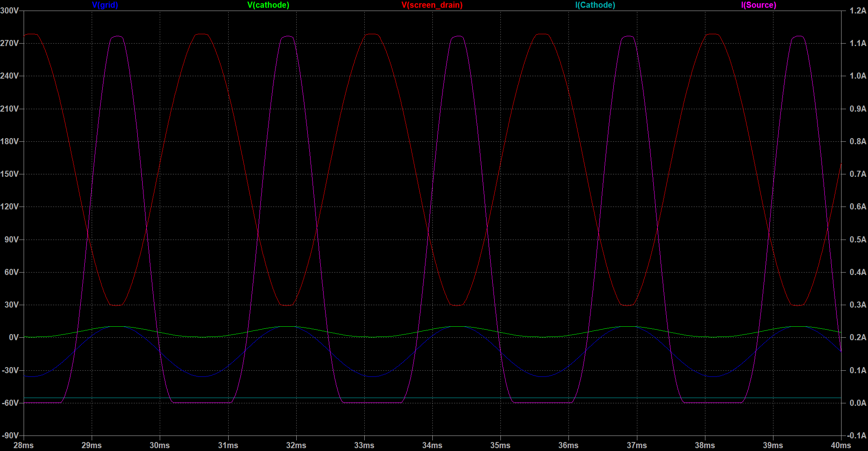868x451 pixels.
Task: Click the 30ms time axis label
Action: [x=160, y=445]
